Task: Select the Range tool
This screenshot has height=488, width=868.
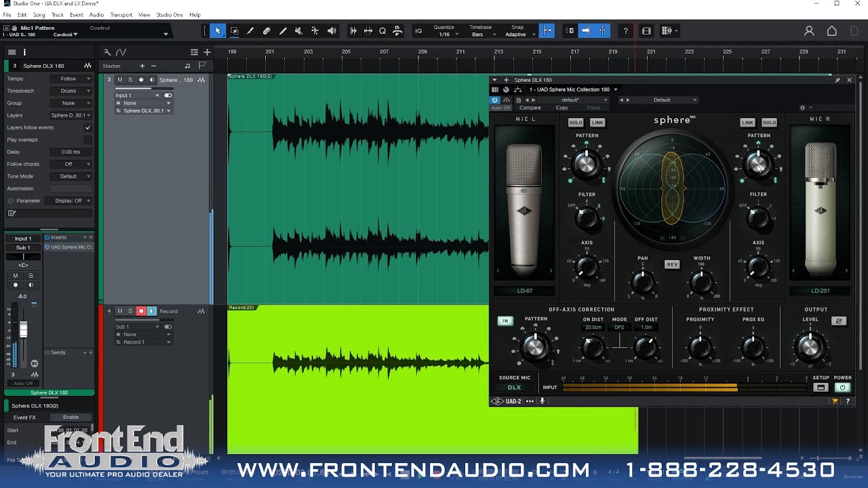Action: [x=234, y=30]
